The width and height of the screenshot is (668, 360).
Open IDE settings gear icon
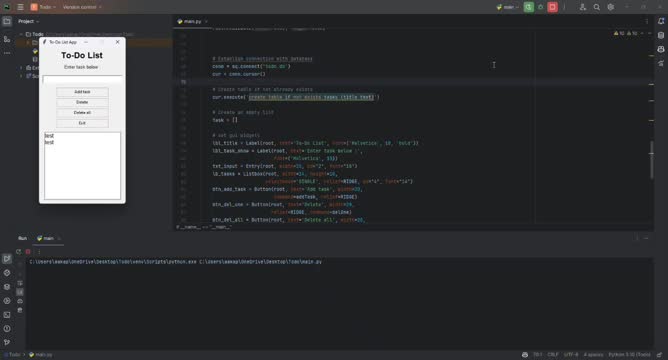(610, 7)
